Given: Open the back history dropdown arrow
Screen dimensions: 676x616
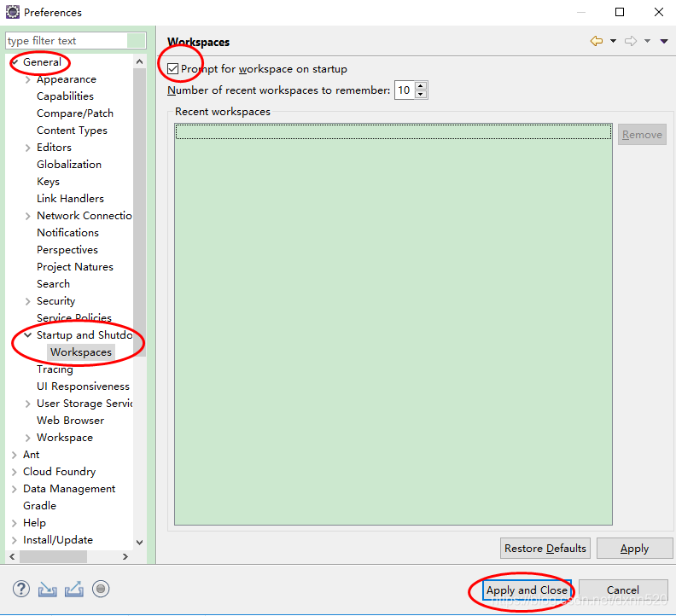Looking at the screenshot, I should click(x=613, y=41).
